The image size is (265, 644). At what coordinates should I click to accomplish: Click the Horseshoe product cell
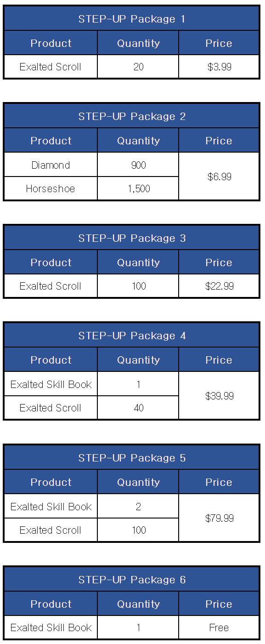tap(51, 188)
